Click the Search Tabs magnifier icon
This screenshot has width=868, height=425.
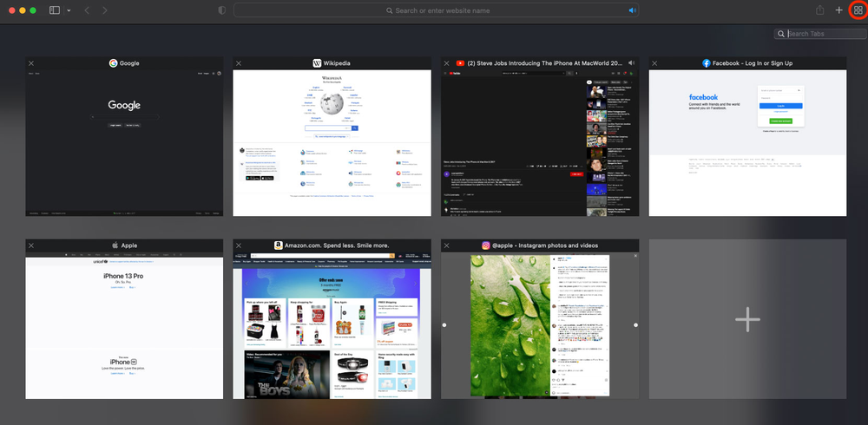coord(781,34)
